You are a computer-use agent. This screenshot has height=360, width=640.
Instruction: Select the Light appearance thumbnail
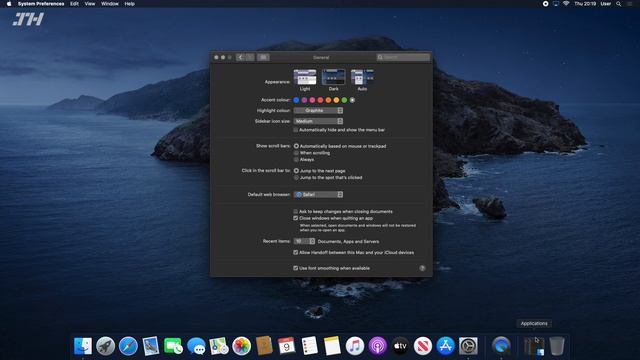tap(305, 77)
